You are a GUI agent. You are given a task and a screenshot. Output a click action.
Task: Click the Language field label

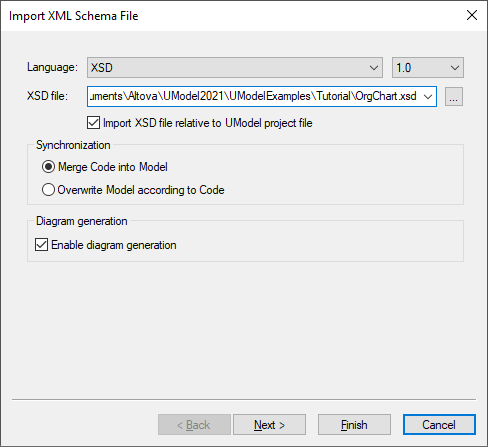52,67
